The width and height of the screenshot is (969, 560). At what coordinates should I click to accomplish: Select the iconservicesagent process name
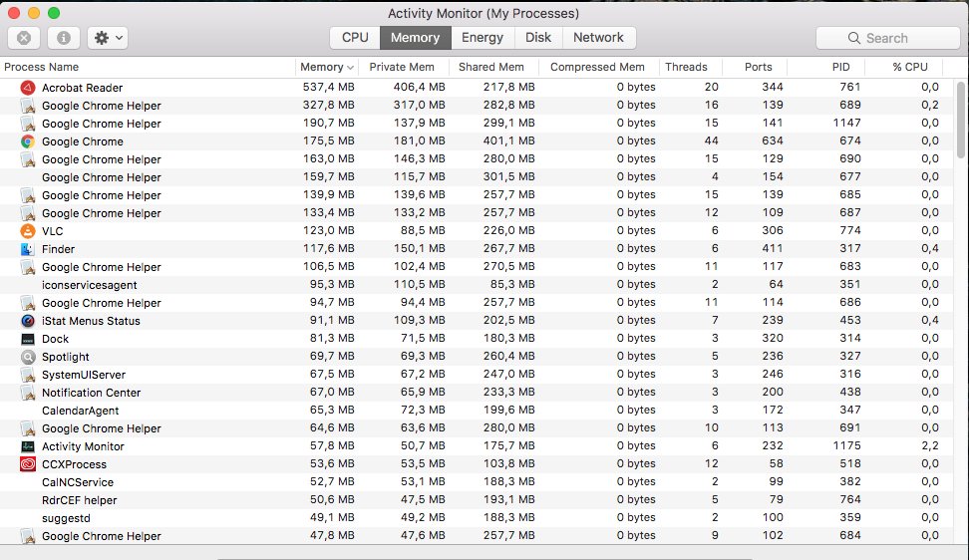(89, 285)
